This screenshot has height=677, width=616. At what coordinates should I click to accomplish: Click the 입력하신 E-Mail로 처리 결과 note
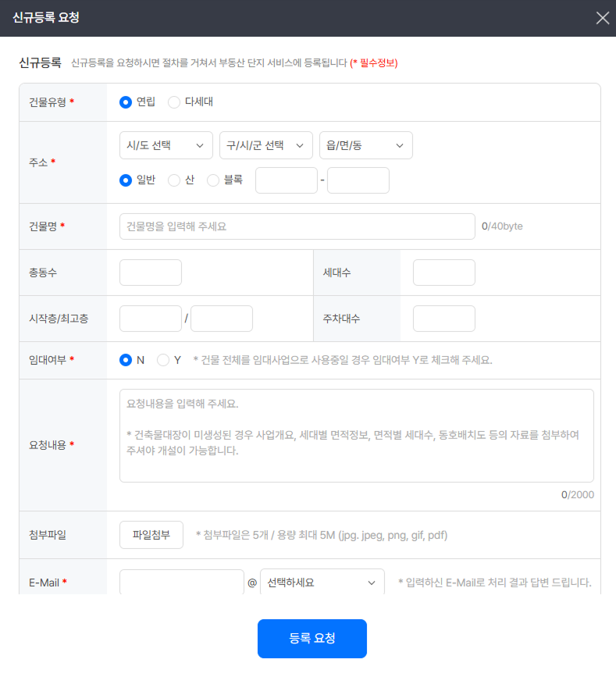[495, 583]
